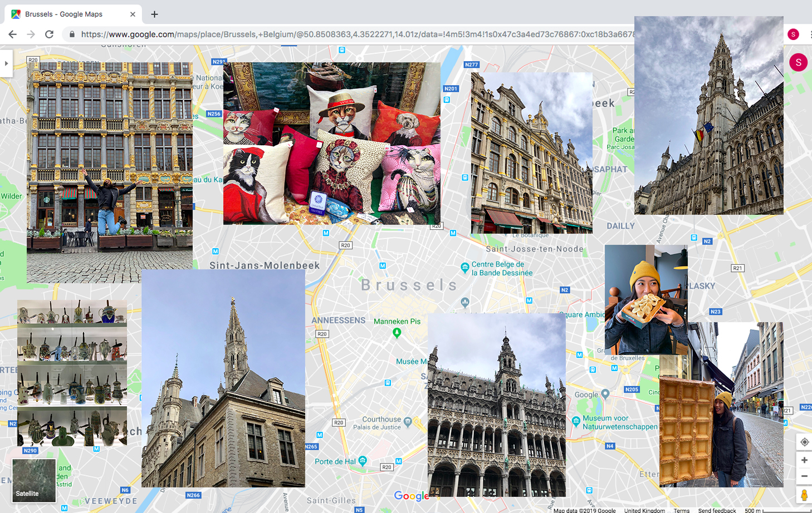Reload the Google Maps page
812x513 pixels.
point(49,34)
